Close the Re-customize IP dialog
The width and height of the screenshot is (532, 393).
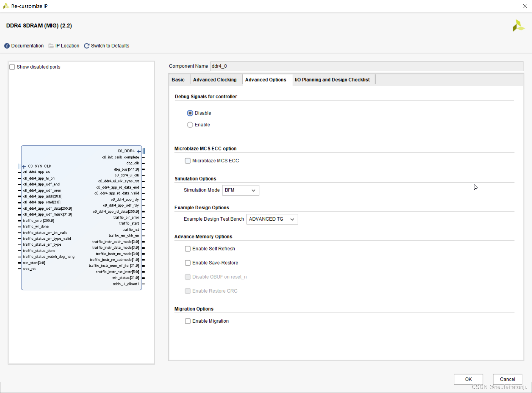(525, 6)
